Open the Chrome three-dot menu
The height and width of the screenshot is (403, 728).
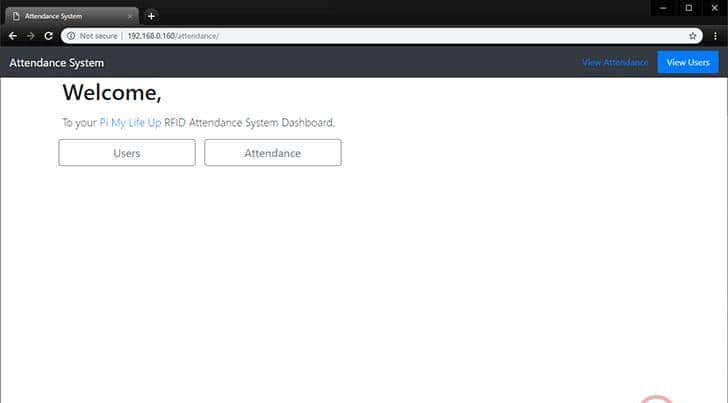click(715, 35)
